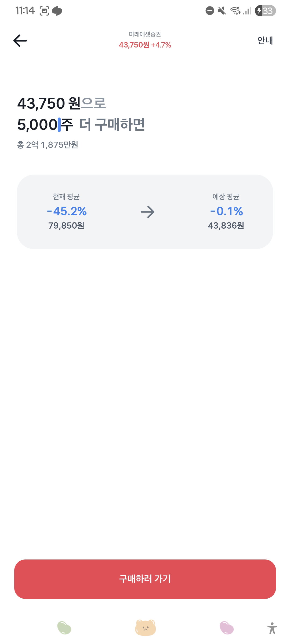Tap the total 총 2억 1,875만원 text

point(48,145)
